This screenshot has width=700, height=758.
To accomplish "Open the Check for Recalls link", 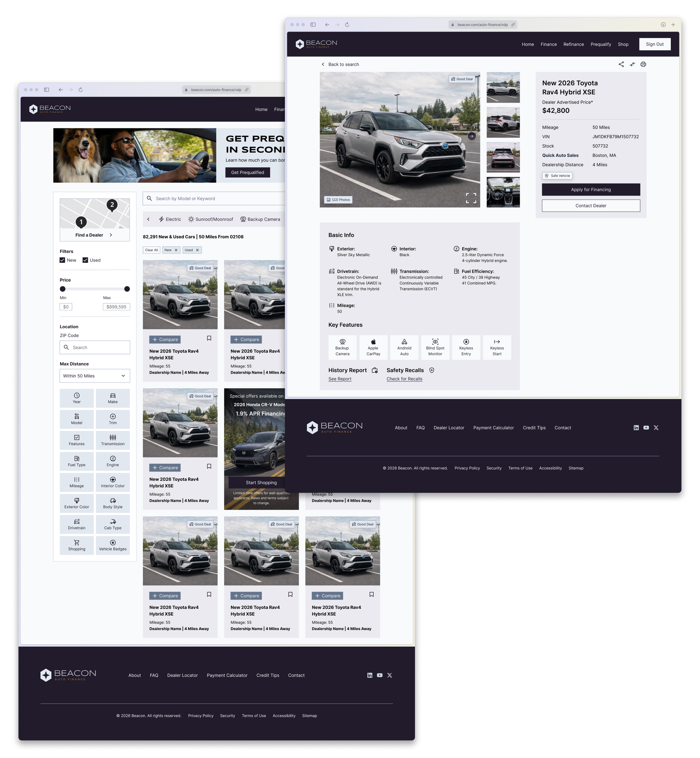I will point(404,379).
